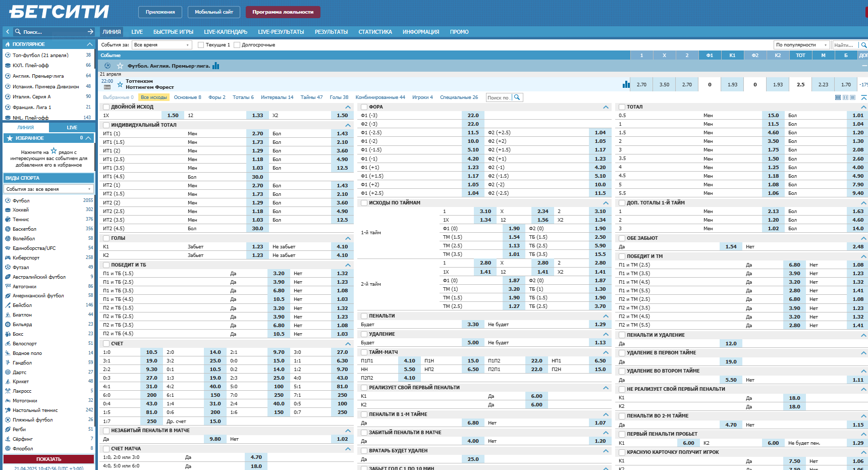Select Обе забьют Да odds 1.54
Viewport: 868px width, 470px height.
pos(731,247)
